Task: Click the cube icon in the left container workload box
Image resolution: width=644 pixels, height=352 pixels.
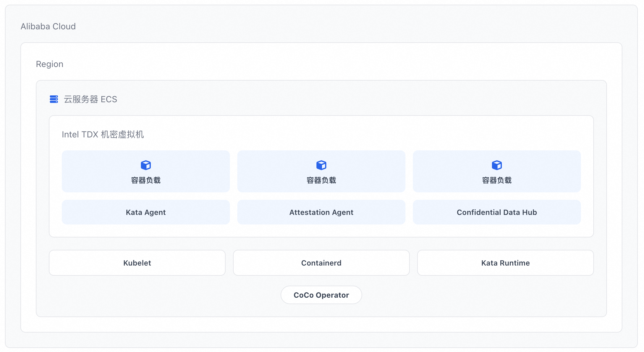Action: coord(146,165)
